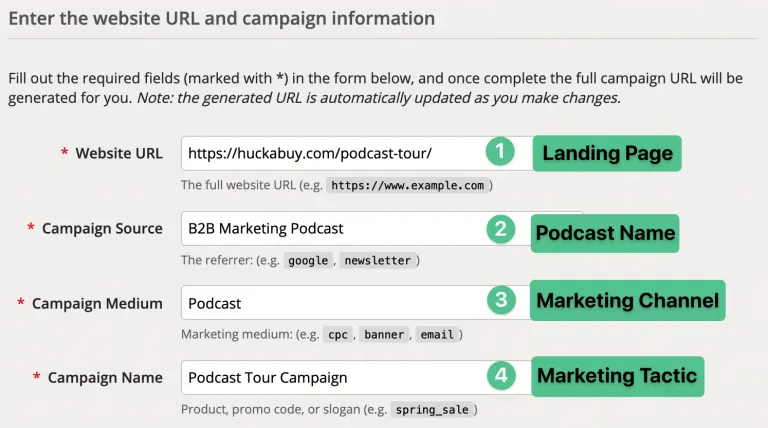This screenshot has height=428, width=768.
Task: Select the Podcast Name green label
Action: click(x=605, y=233)
